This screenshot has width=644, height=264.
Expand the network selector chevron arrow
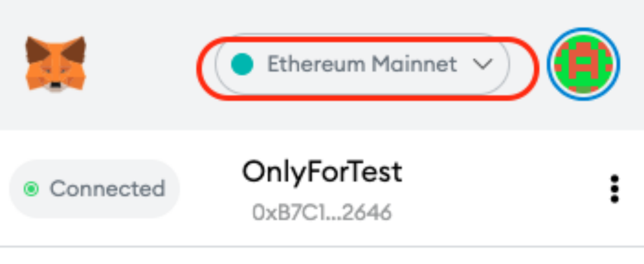click(484, 64)
